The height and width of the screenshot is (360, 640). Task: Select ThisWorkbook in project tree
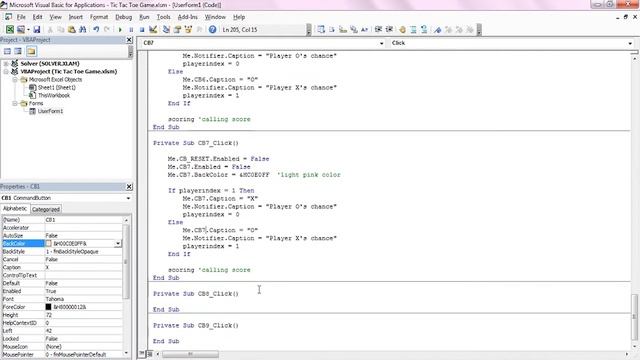54,95
